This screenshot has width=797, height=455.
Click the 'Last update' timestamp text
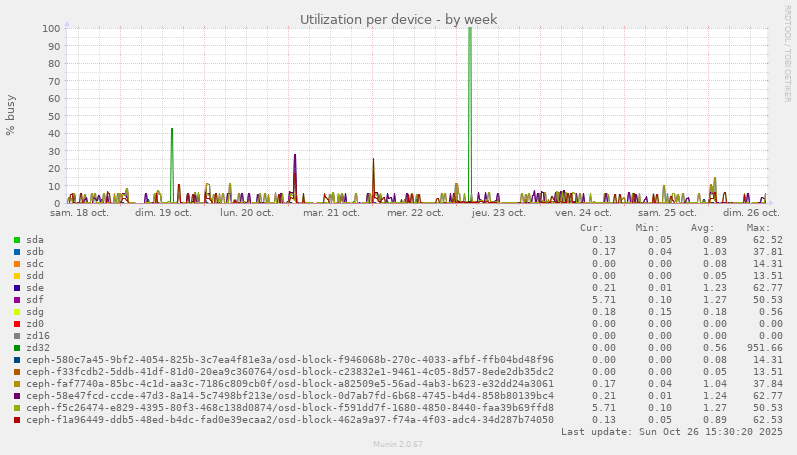(672, 432)
